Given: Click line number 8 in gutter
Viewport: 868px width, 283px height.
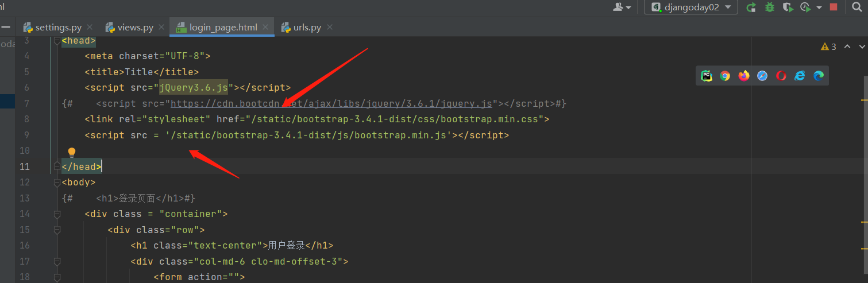Looking at the screenshot, I should pyautogui.click(x=27, y=119).
